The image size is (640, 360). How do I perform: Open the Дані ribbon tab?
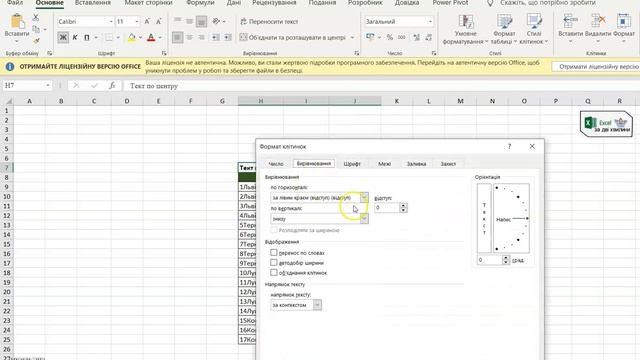(x=234, y=3)
